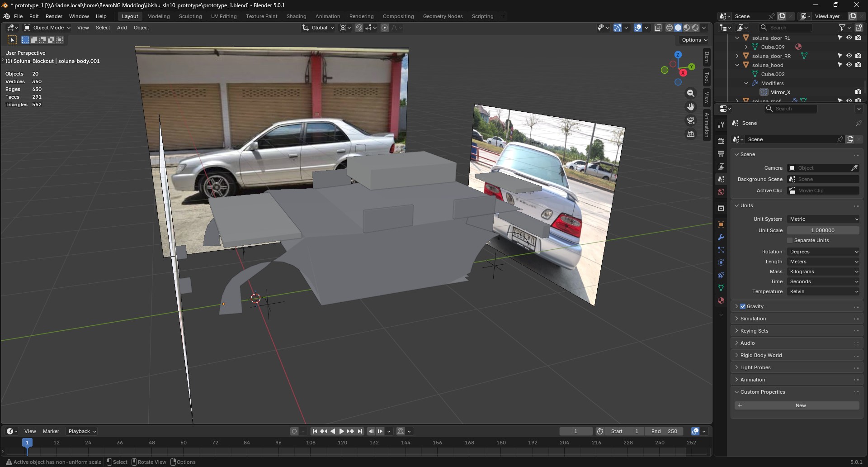868x467 pixels.
Task: Open the Output properties tab
Action: 721,154
